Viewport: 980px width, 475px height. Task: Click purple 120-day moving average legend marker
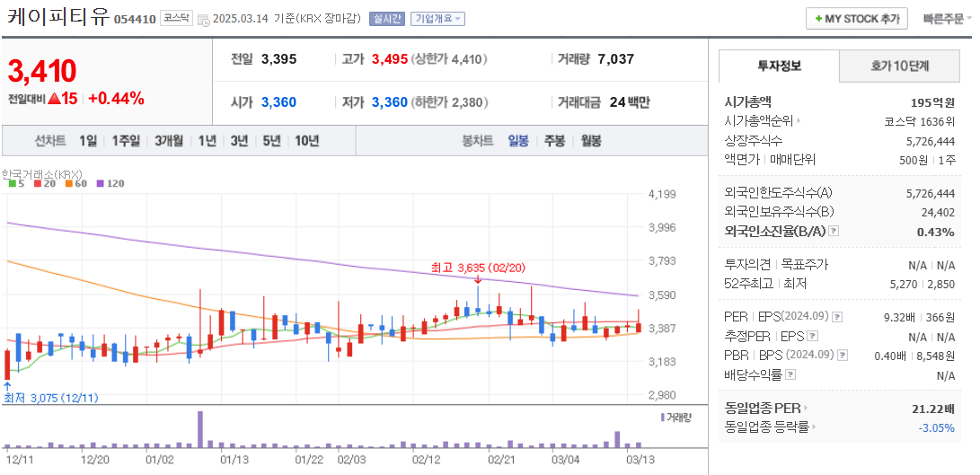coord(99,184)
